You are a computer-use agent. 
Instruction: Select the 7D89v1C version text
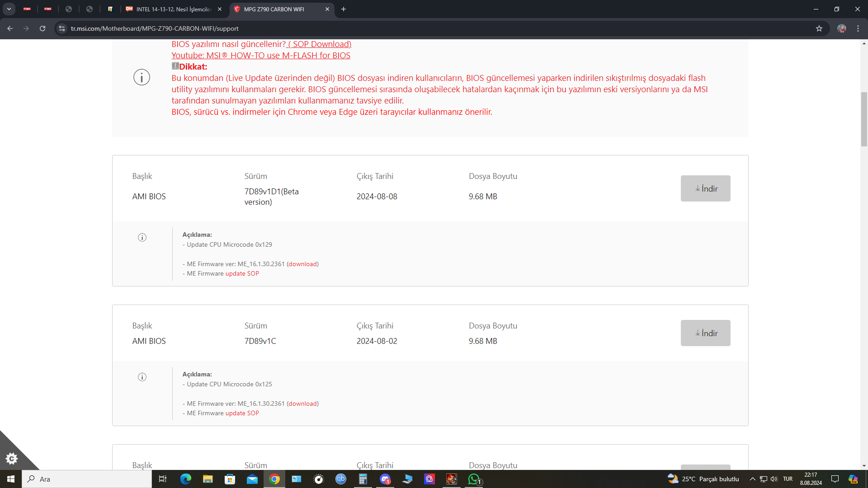click(x=260, y=341)
